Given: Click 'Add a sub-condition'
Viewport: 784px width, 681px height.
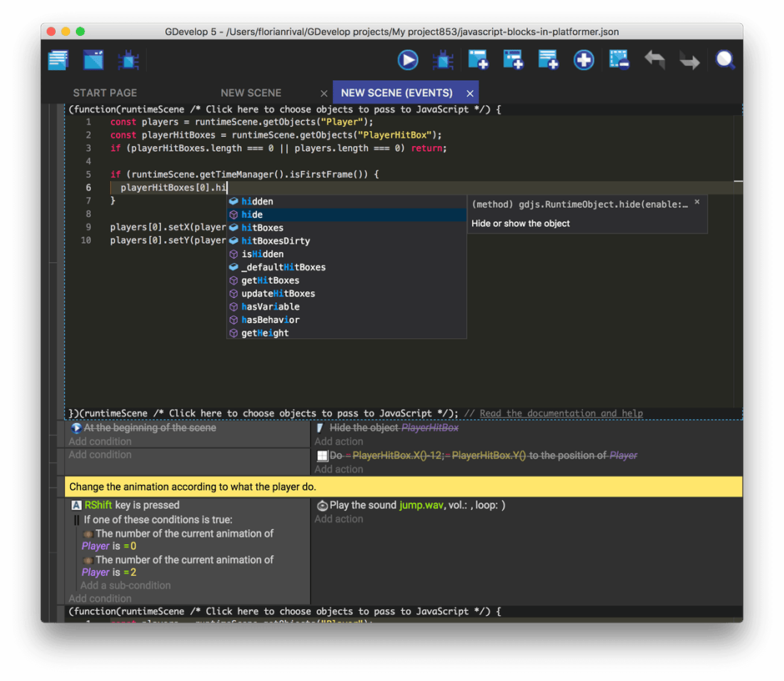Looking at the screenshot, I should [125, 585].
